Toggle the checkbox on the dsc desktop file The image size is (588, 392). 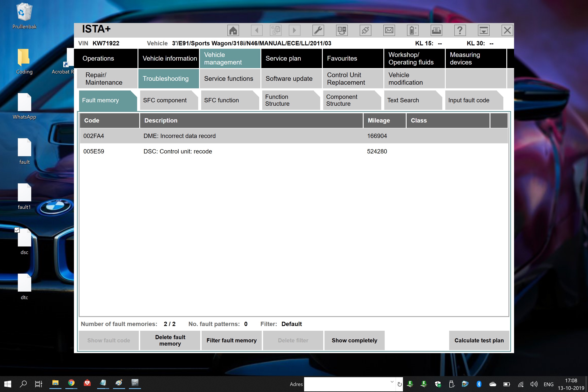click(17, 230)
